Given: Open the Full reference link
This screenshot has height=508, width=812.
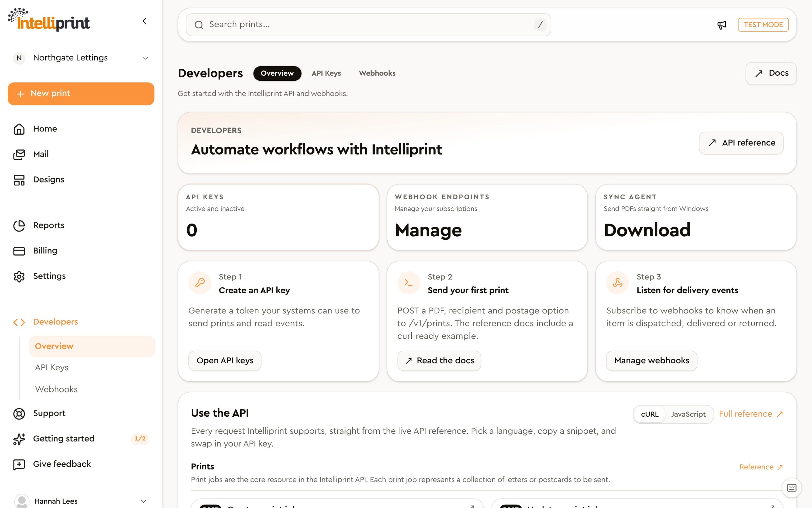Looking at the screenshot, I should pos(751,414).
